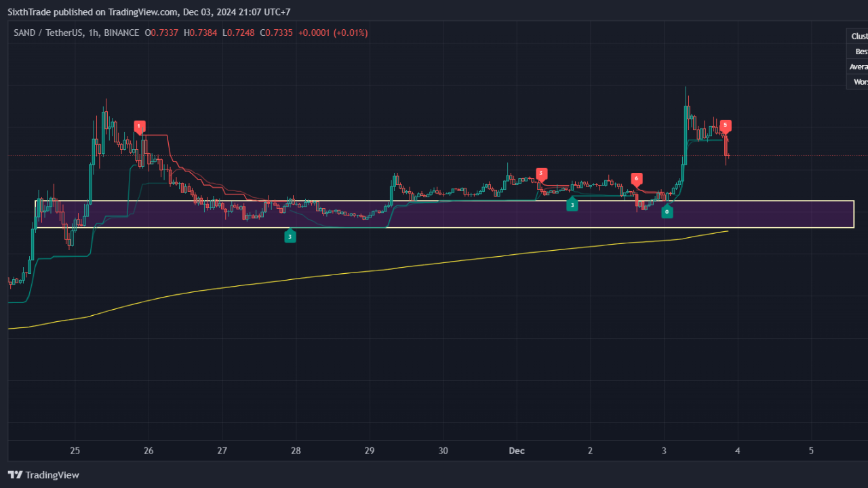This screenshot has width=868, height=488.
Task: Click the green buy signal labeled 0
Action: [667, 211]
